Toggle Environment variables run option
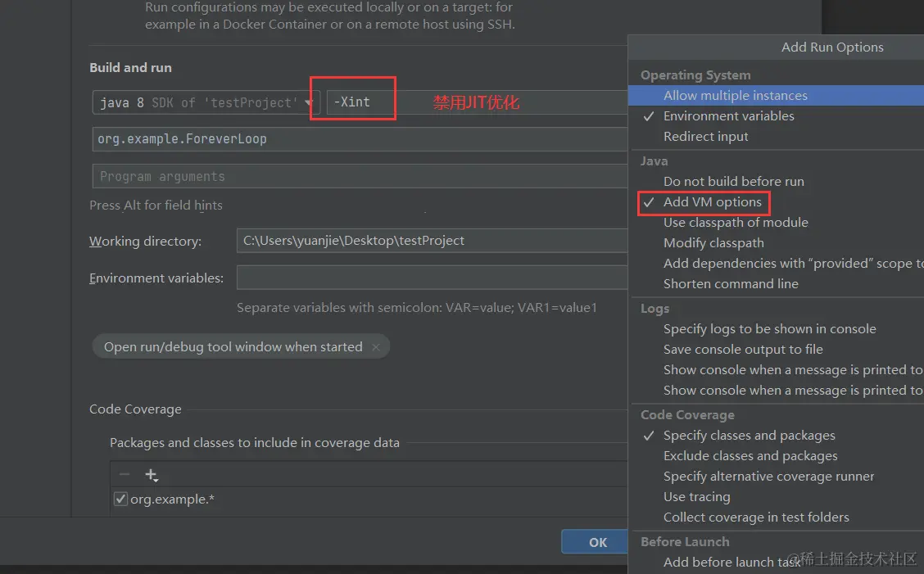The width and height of the screenshot is (924, 574). (x=776, y=116)
